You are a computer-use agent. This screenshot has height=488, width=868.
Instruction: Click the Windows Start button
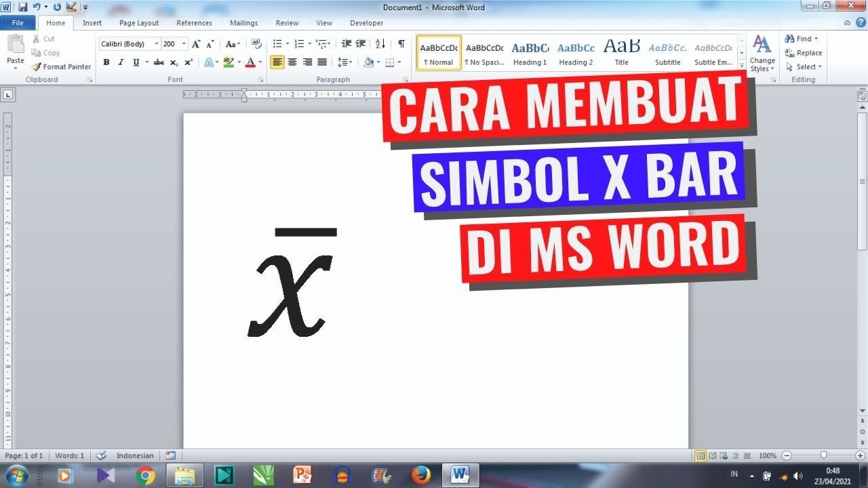pyautogui.click(x=16, y=475)
